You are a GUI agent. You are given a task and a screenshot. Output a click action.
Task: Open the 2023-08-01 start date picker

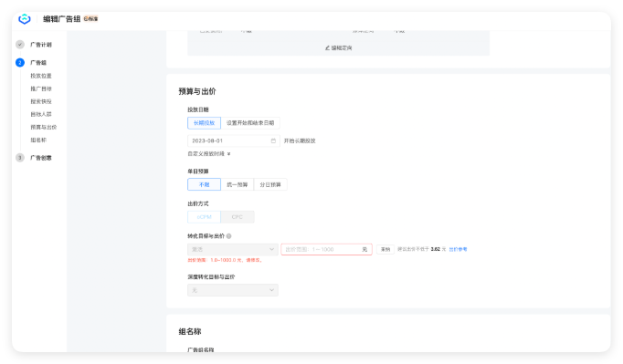coord(234,140)
